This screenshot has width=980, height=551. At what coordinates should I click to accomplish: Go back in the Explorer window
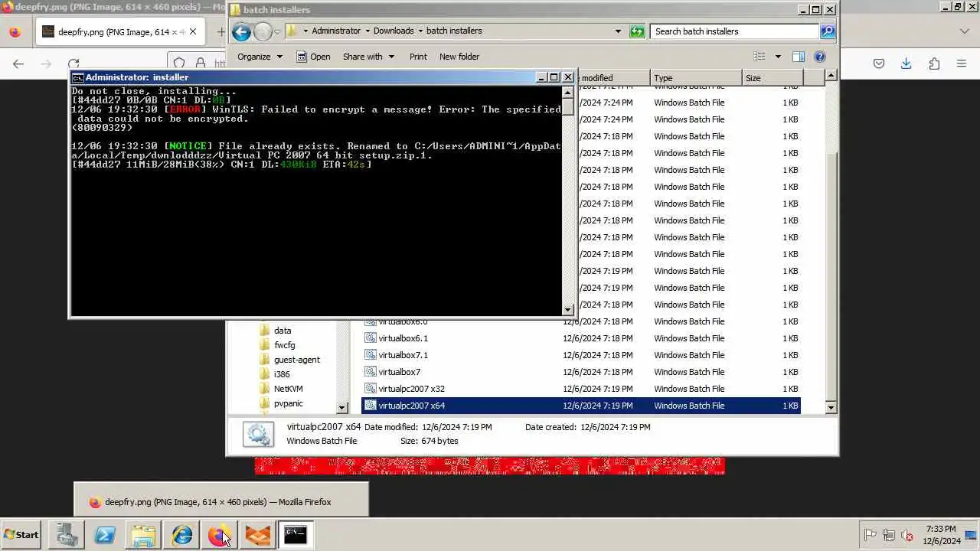(x=241, y=31)
